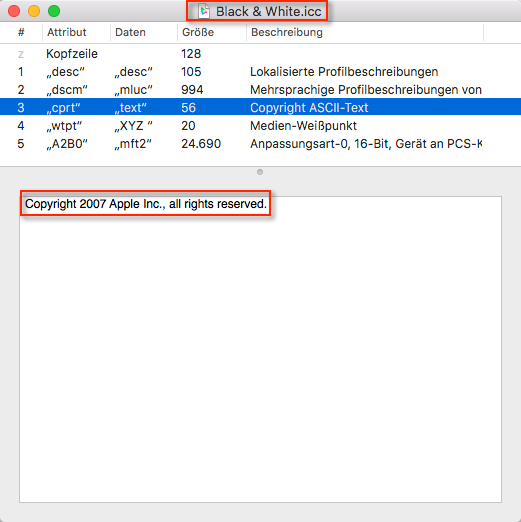Close the Black & White.icc window

[x=14, y=11]
